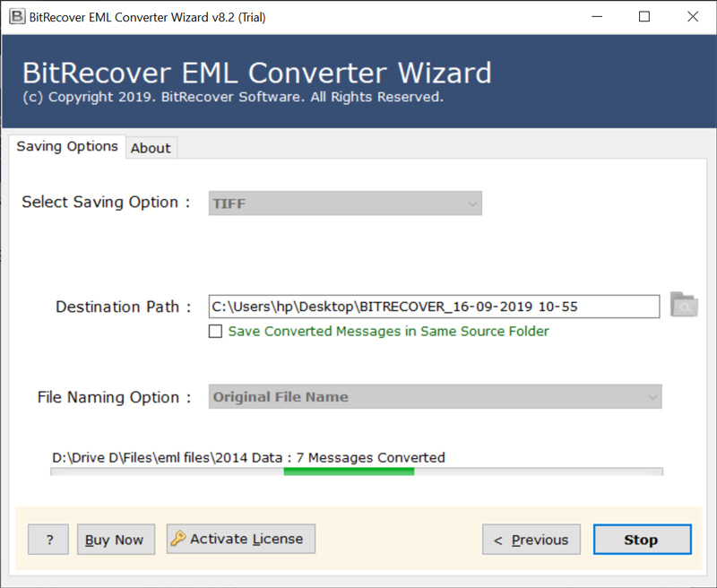Click the folder browse icon beside Destination Path
Viewport: 717px width, 588px height.
[x=684, y=305]
